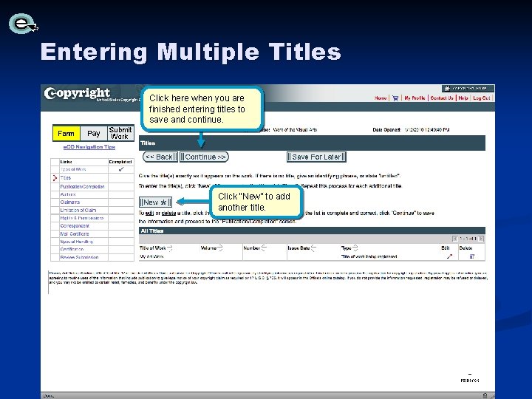Viewport: 532px width, 399px height.
Task: Sort by Issue Date column arrows
Action: (x=313, y=248)
